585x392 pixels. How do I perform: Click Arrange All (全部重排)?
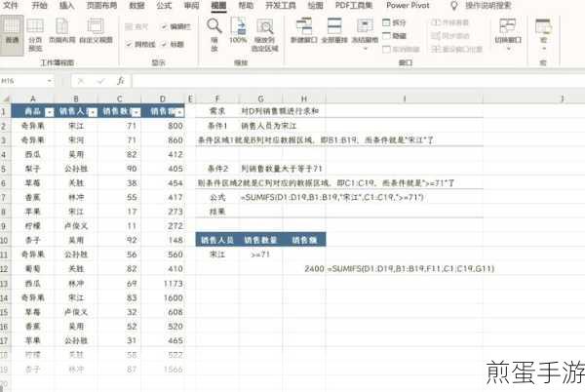point(334,31)
